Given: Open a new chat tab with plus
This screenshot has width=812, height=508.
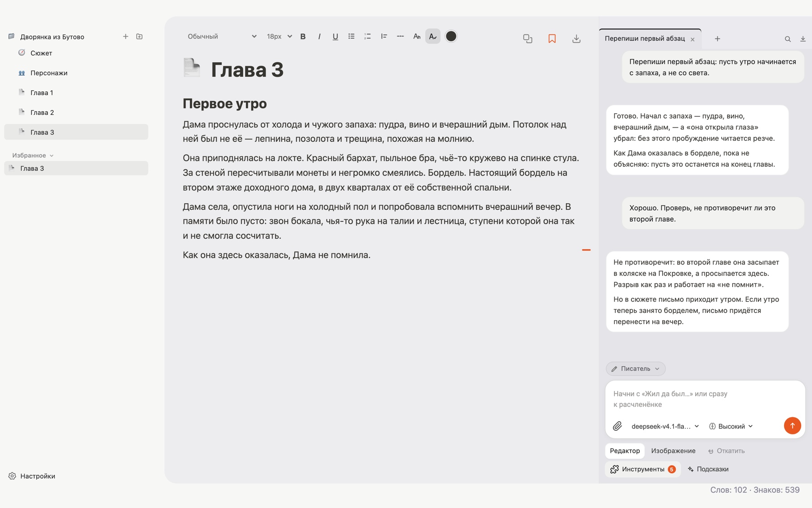Looking at the screenshot, I should 717,39.
